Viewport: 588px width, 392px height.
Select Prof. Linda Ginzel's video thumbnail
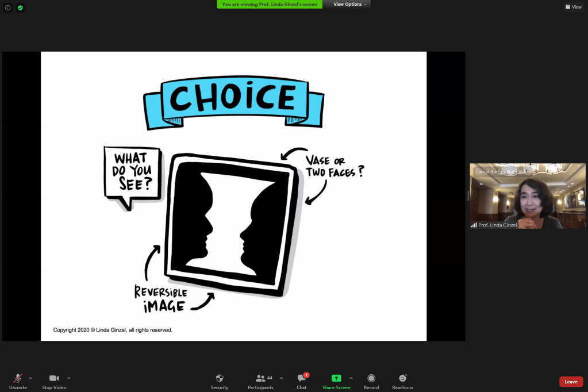pos(528,198)
